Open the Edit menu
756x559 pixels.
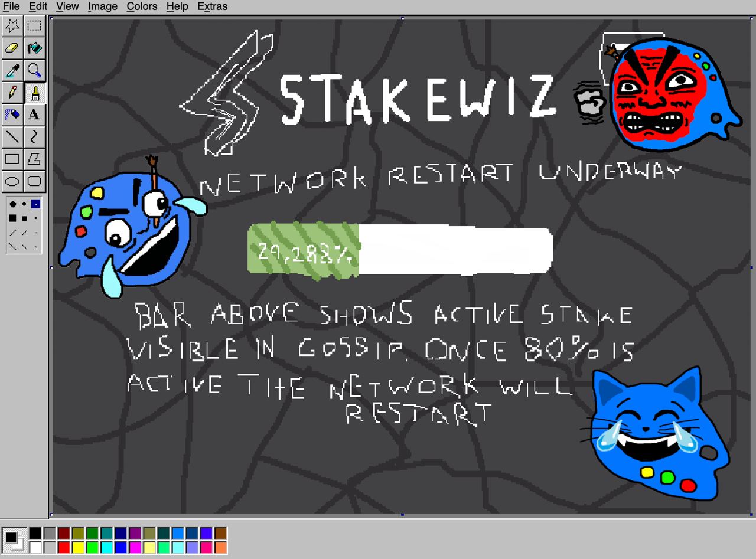tap(38, 6)
